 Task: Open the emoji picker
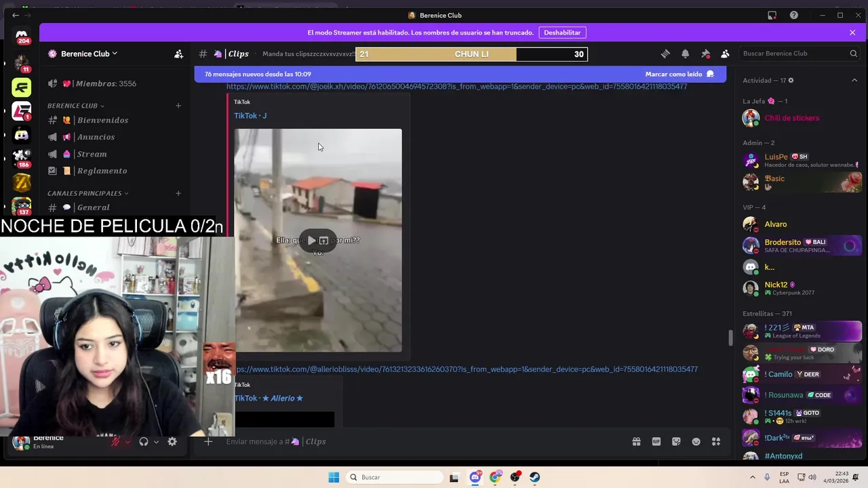click(696, 441)
